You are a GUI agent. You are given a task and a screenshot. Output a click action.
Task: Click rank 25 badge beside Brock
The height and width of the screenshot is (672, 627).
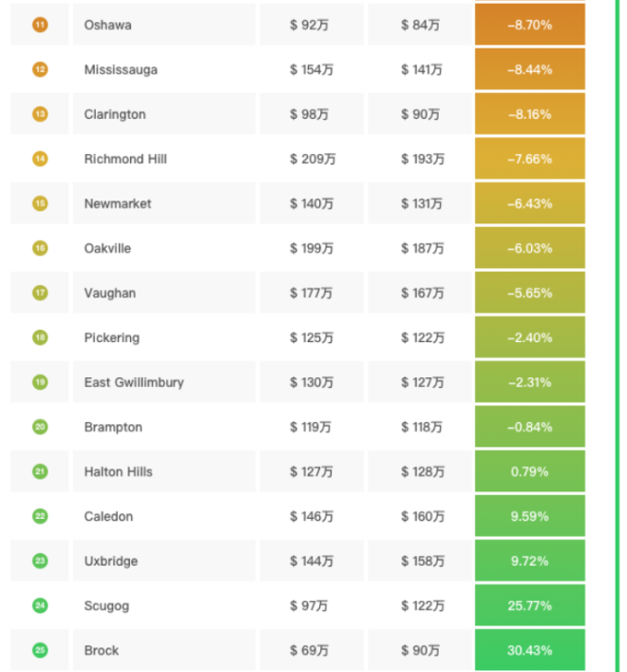click(40, 650)
